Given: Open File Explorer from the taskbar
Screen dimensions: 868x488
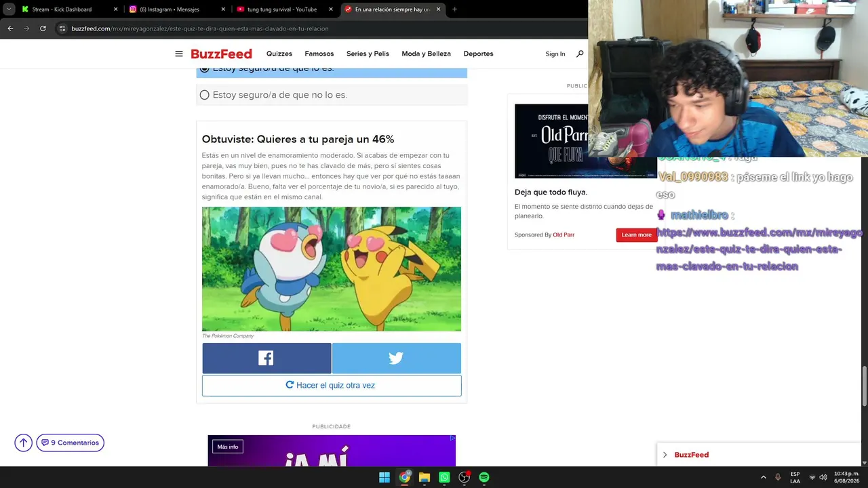Looking at the screenshot, I should pyautogui.click(x=425, y=477).
